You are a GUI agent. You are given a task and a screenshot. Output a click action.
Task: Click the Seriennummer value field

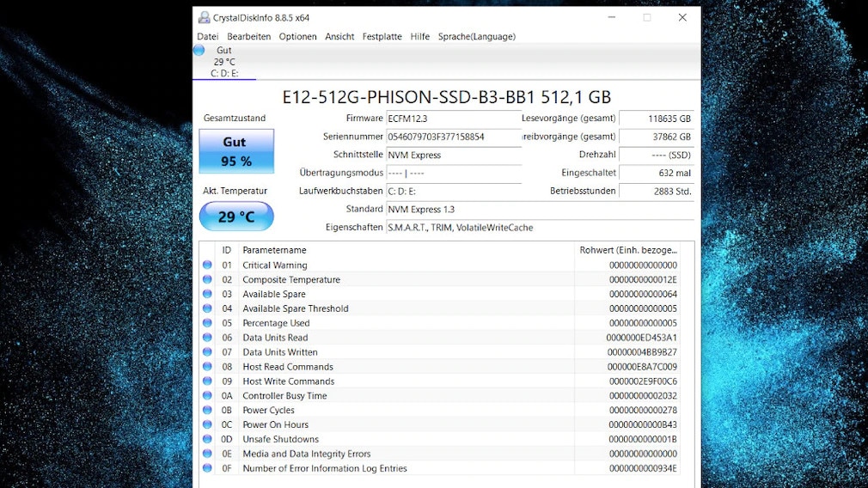tap(453, 137)
